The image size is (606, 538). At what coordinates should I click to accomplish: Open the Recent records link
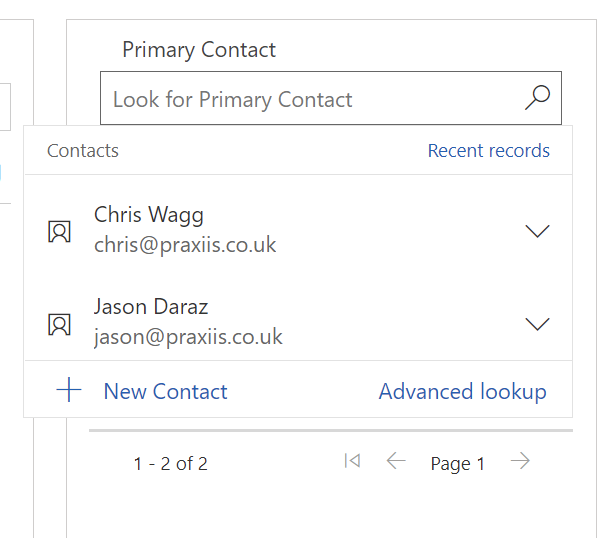point(489,150)
